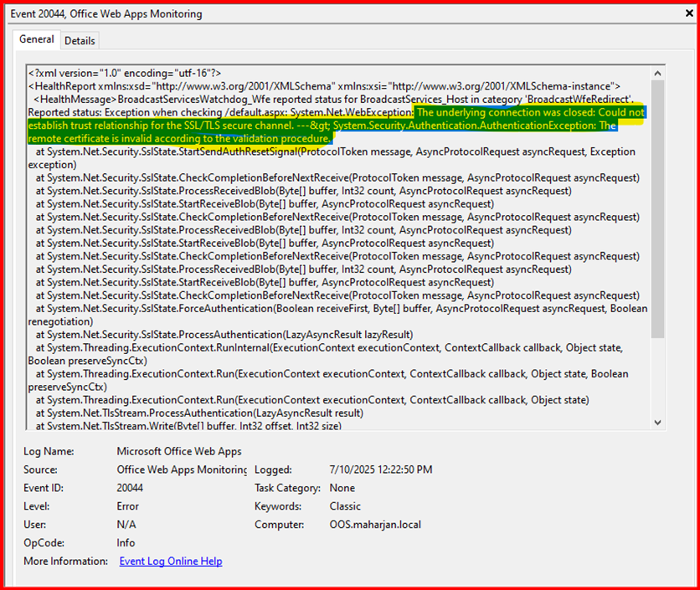Open the Event Log Online Help link
Screen dimensions: 700x590
point(171,561)
